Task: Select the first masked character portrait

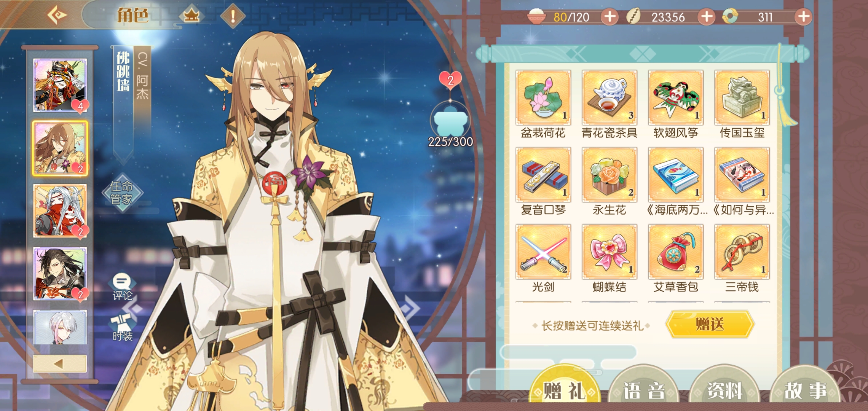Action: pyautogui.click(x=60, y=85)
